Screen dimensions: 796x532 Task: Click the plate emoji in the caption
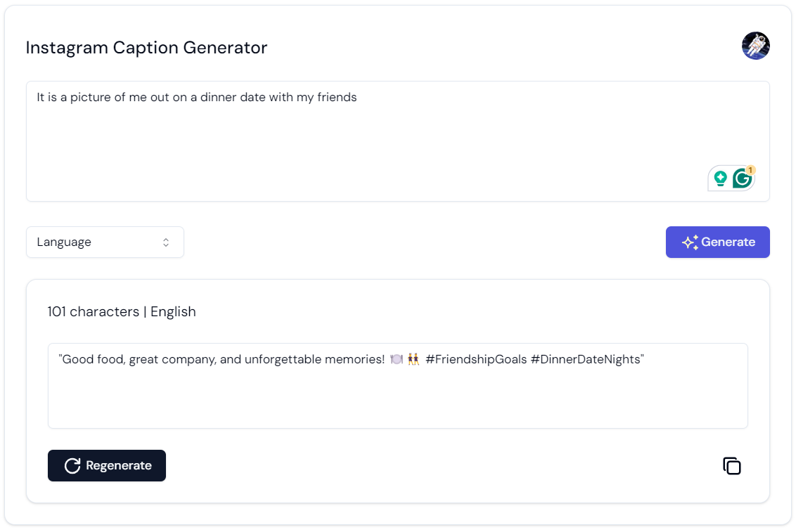(397, 359)
